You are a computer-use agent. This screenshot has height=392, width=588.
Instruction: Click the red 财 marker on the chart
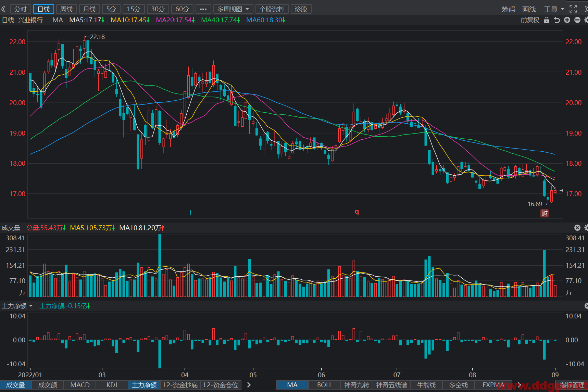(545, 213)
